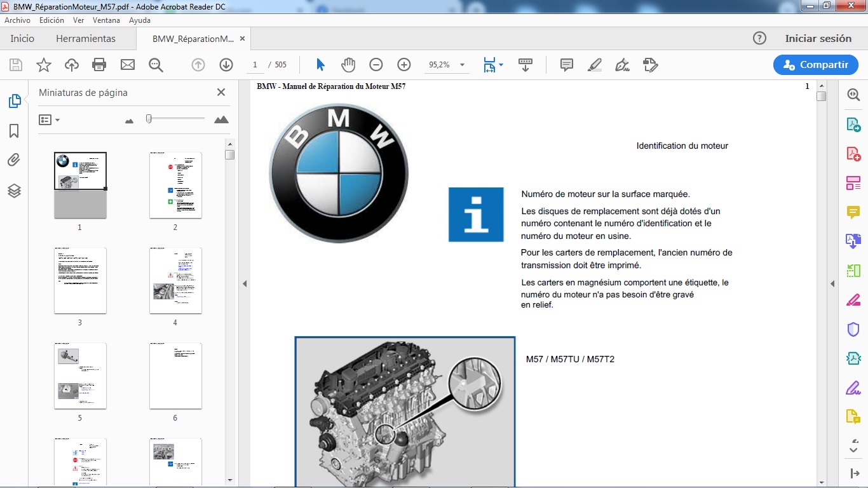
Task: Open the Crear PDF tool
Action: click(853, 154)
